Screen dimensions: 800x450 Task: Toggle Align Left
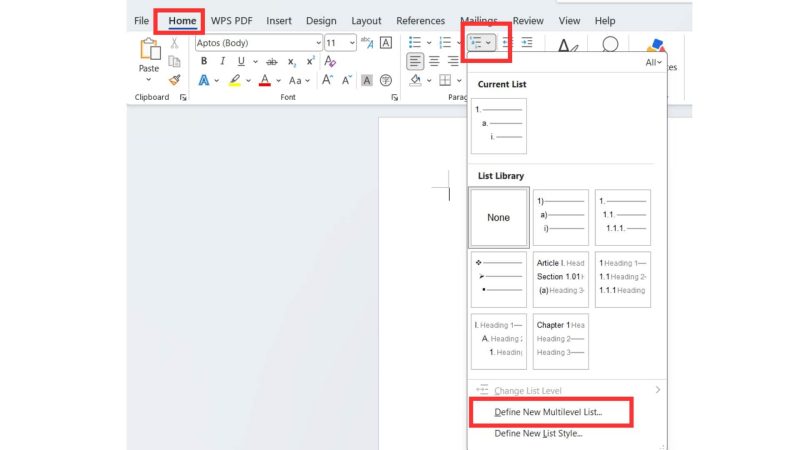(x=415, y=61)
